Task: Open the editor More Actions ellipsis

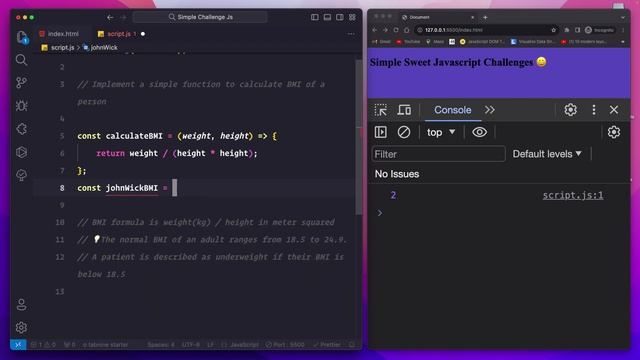Action: [351, 34]
